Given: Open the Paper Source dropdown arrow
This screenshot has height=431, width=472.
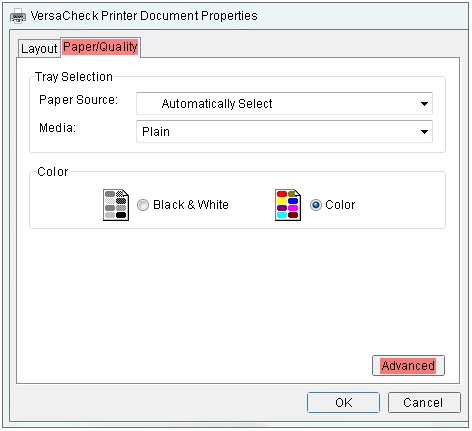Looking at the screenshot, I should [424, 104].
